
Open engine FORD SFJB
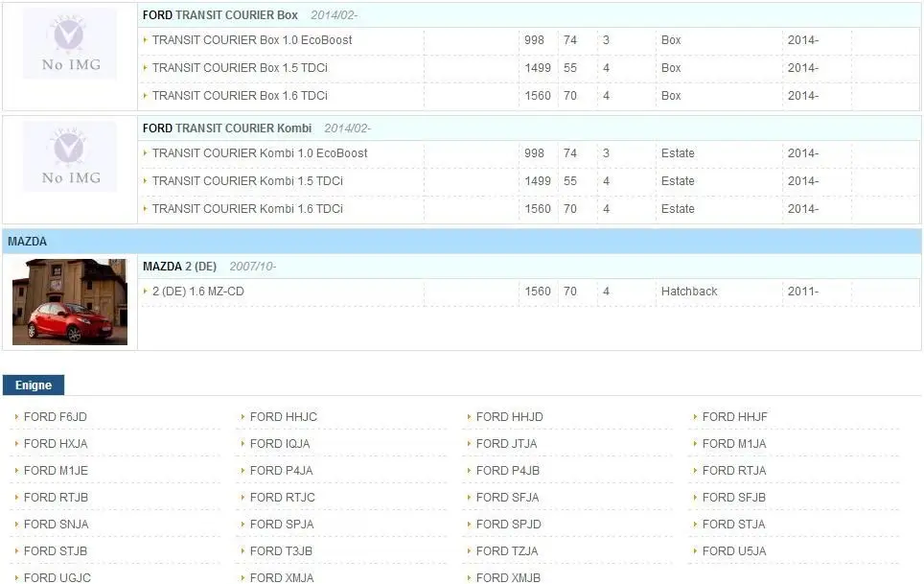734,498
